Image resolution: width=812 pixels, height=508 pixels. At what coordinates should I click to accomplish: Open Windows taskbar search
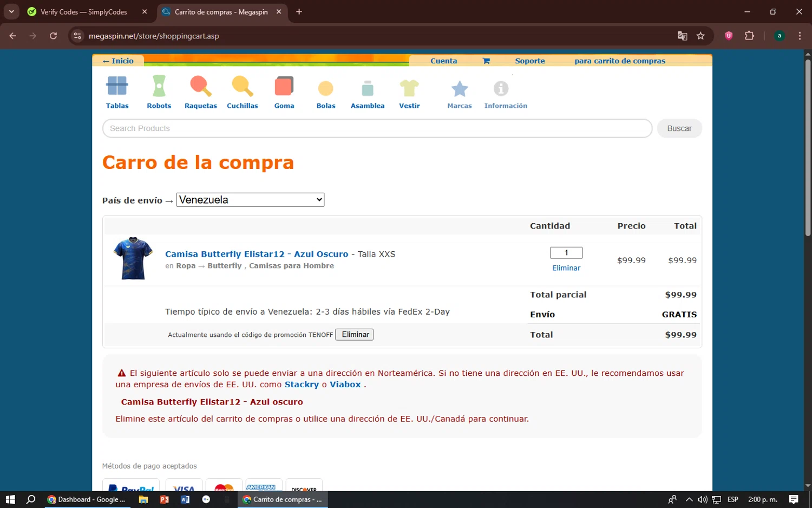(31, 499)
